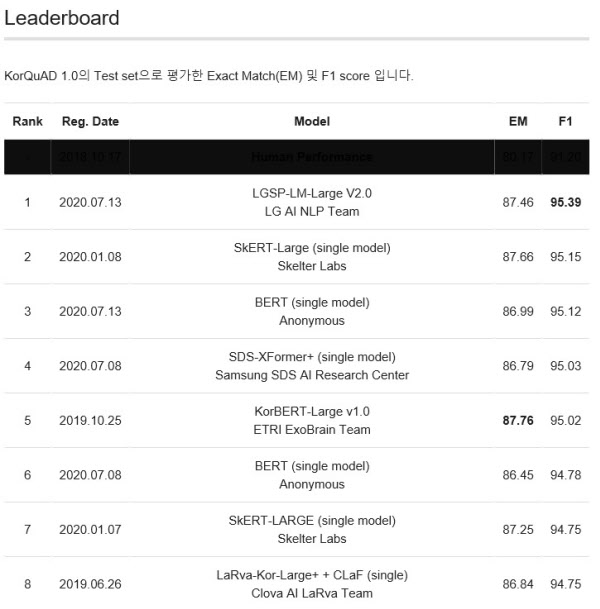Viewport: 600px width, 609px height.
Task: Click the 2020.01.08 registration date
Action: (x=90, y=257)
